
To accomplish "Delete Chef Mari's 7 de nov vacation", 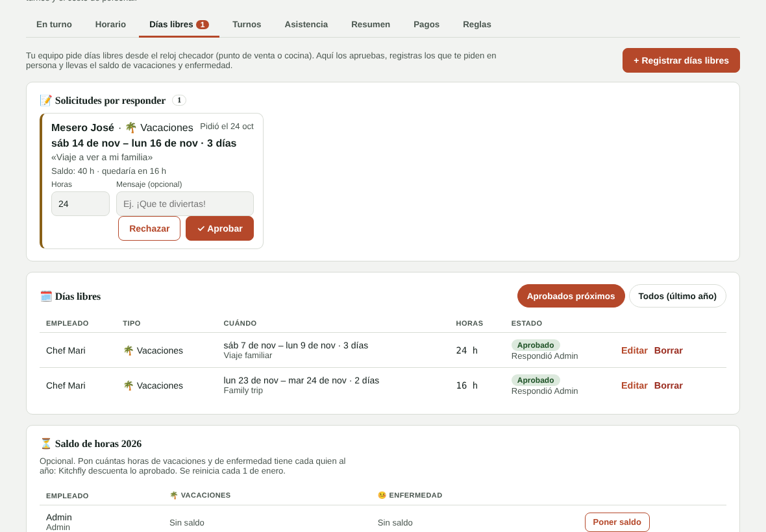I will tap(668, 350).
